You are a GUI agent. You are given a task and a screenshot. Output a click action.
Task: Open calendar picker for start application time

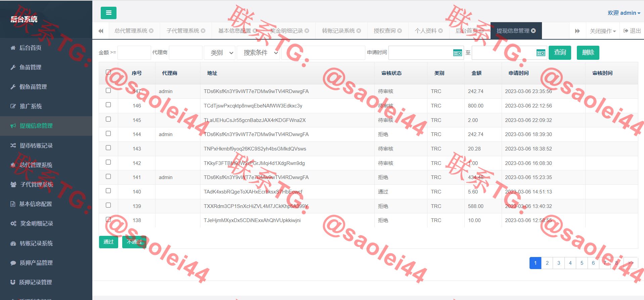[x=457, y=53]
